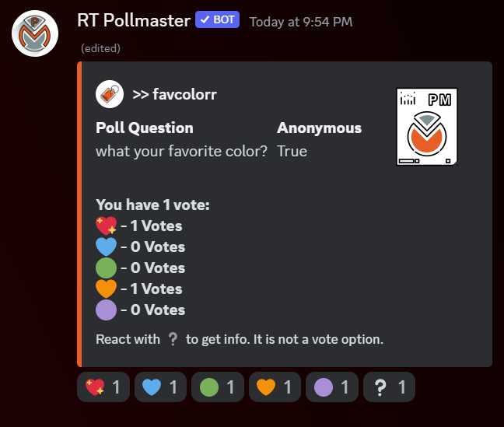This screenshot has height=427, width=504.
Task: React with the question mark for info
Action: pyautogui.click(x=389, y=387)
